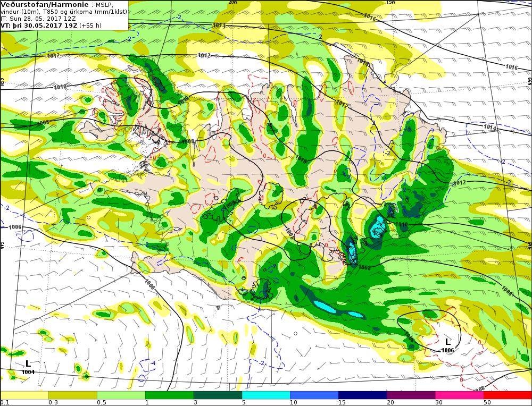This screenshot has width=532, height=406.
Task: Click the blue -4 temperature contour label
Action: click(x=153, y=363)
